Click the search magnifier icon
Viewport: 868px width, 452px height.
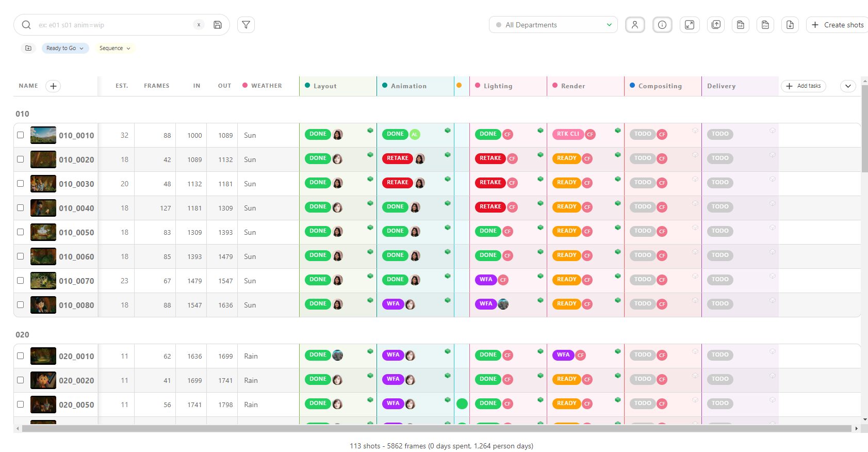coord(26,25)
